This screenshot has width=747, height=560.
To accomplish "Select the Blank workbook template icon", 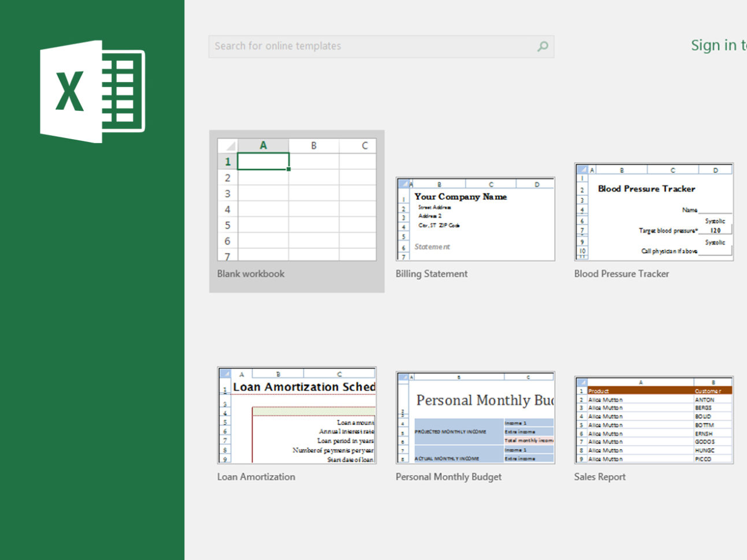I will pyautogui.click(x=296, y=199).
